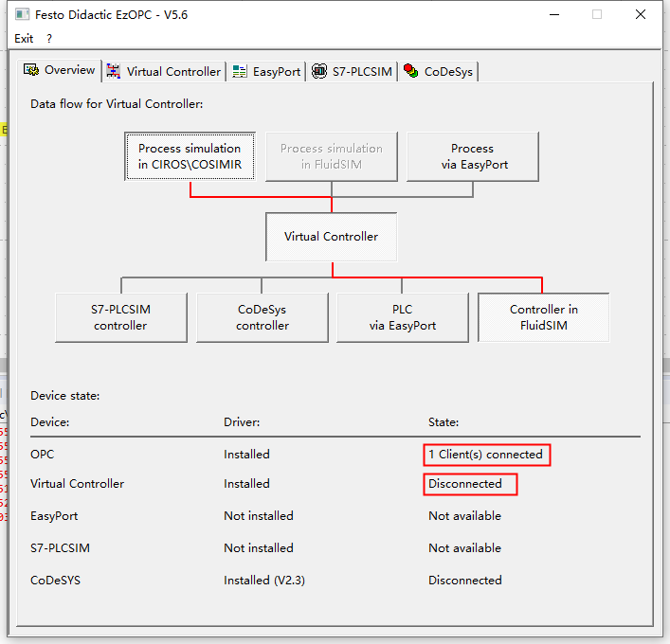
Task: Click EasyPort's 'Not available' state
Action: coord(464,516)
